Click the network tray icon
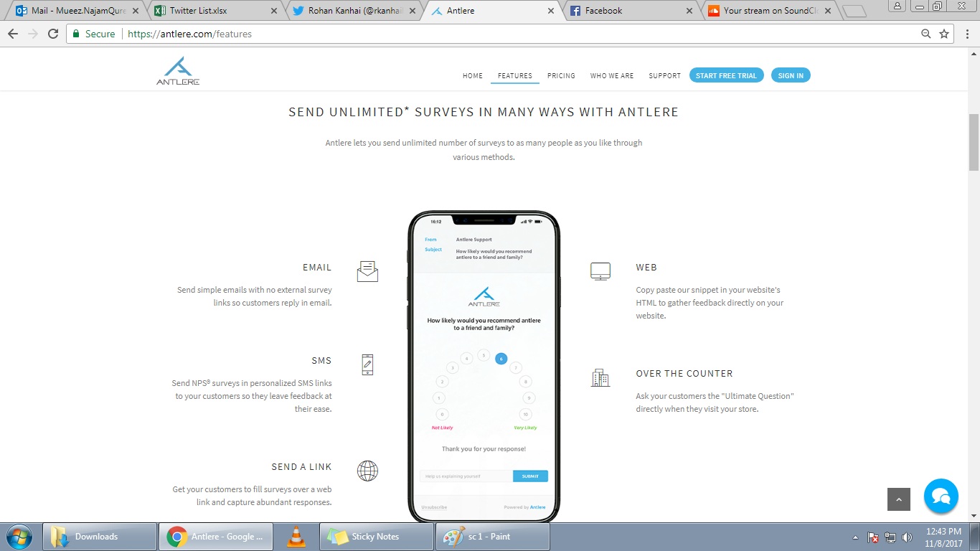The image size is (980, 551). 890,537
